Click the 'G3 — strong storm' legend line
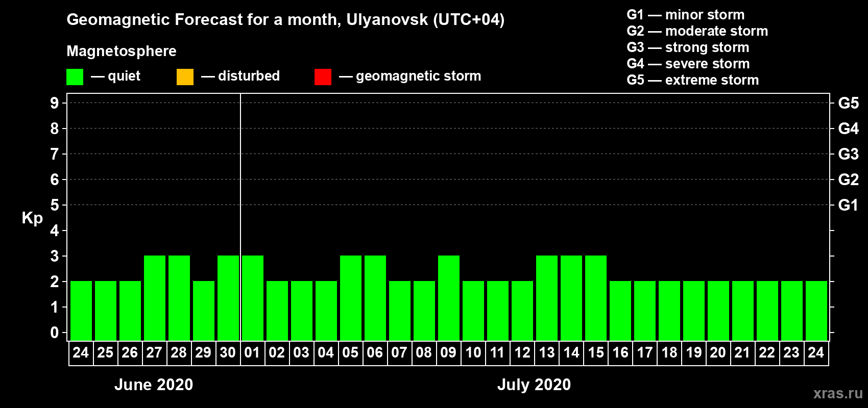868x408 pixels. coord(688,47)
